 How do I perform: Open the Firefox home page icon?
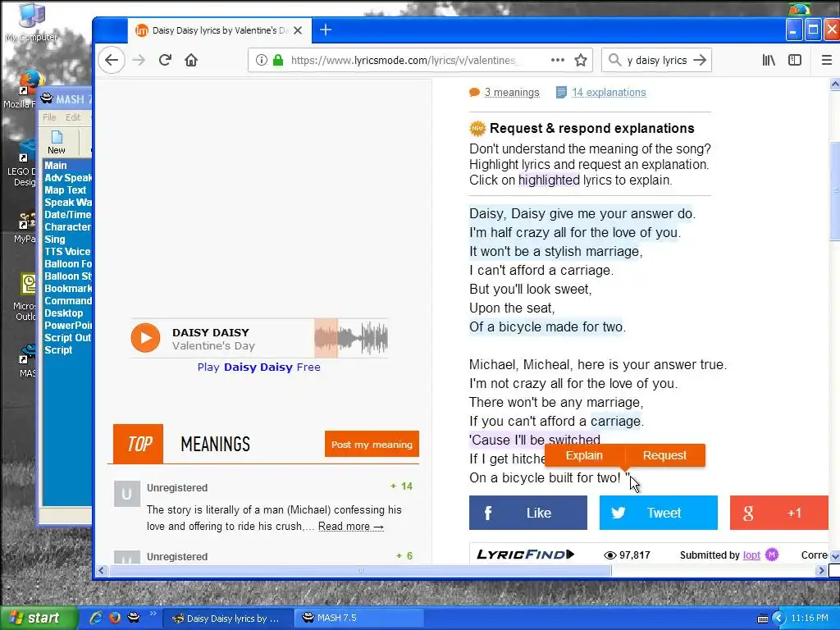pos(191,60)
